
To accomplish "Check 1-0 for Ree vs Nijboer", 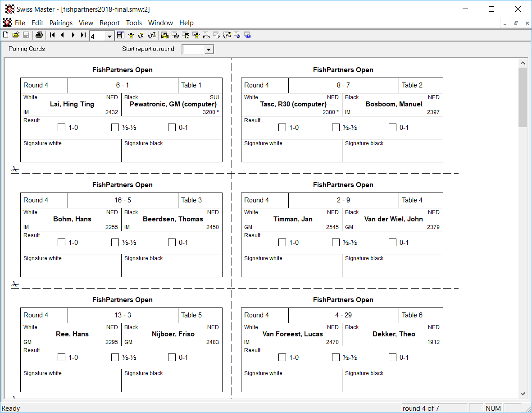I will pos(61,357).
